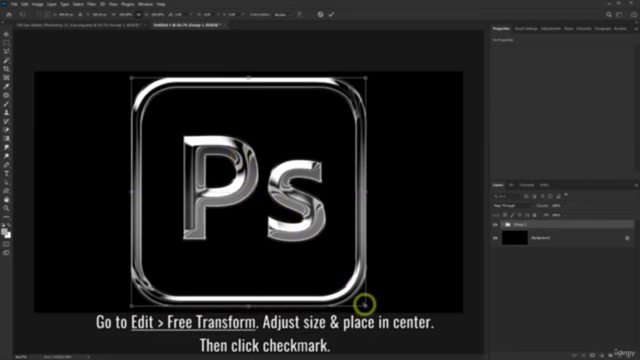Select the Horizontal Type tool
Viewport: 640px width, 360px height.
pyautogui.click(x=7, y=174)
